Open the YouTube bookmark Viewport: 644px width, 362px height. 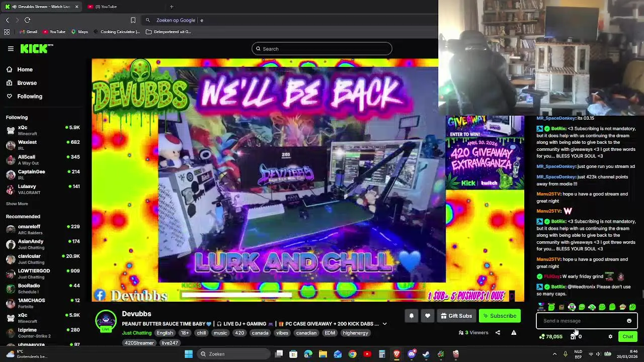(x=54, y=32)
